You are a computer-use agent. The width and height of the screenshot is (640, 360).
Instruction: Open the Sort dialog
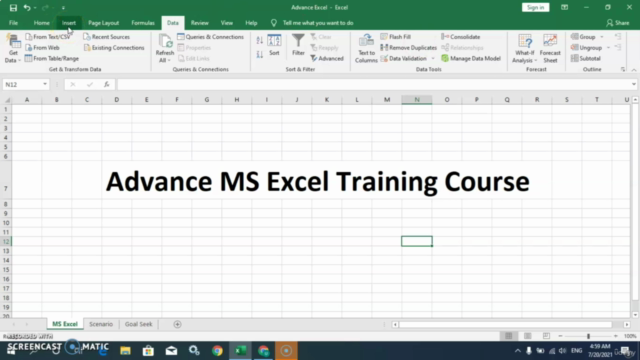pyautogui.click(x=274, y=45)
